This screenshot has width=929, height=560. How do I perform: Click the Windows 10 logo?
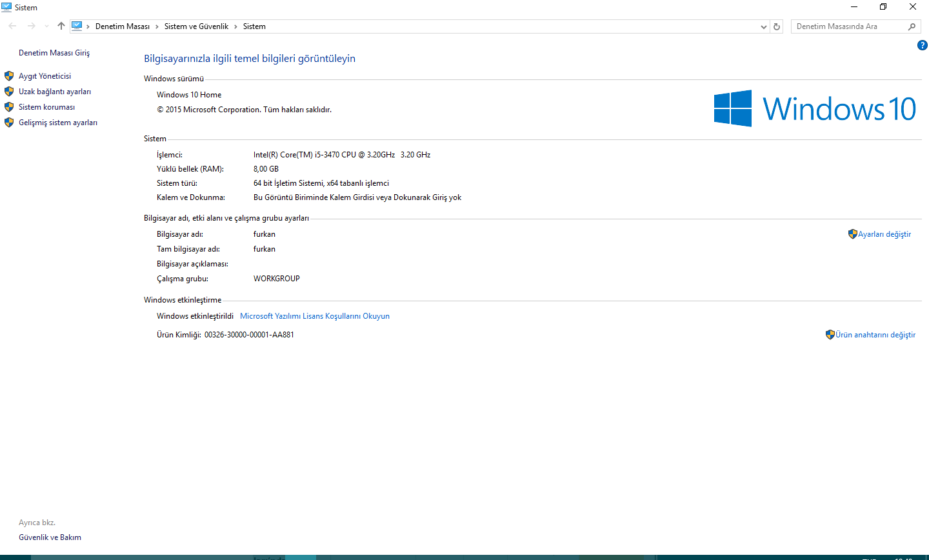(815, 108)
